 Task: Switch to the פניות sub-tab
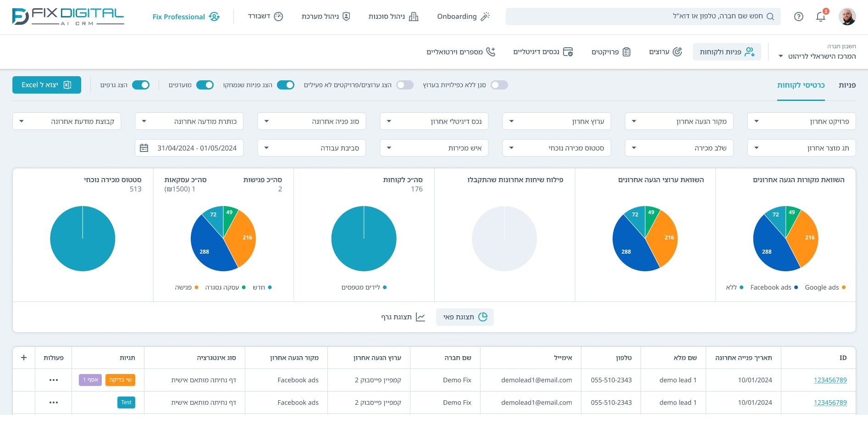coord(847,85)
